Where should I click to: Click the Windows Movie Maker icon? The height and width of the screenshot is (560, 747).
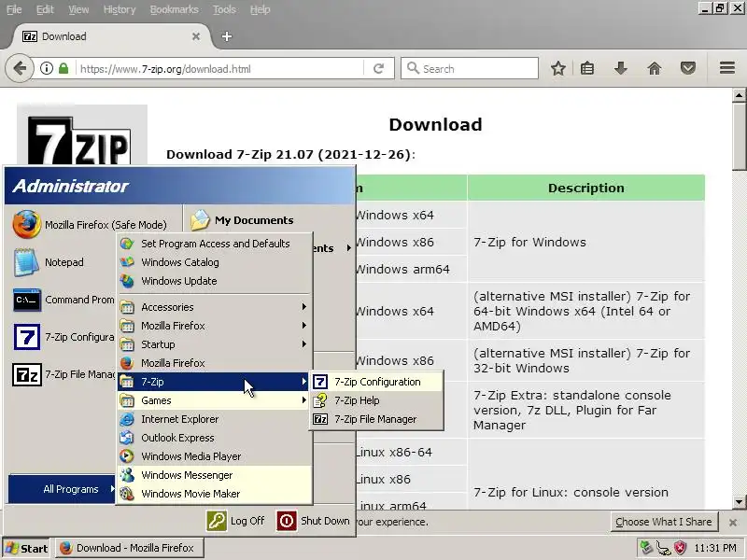(x=127, y=494)
